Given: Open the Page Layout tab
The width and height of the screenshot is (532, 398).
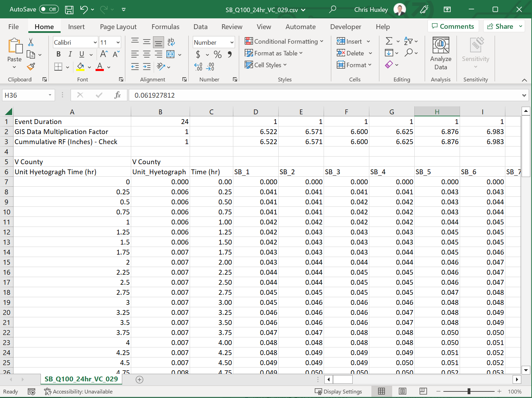Looking at the screenshot, I should pyautogui.click(x=118, y=27).
